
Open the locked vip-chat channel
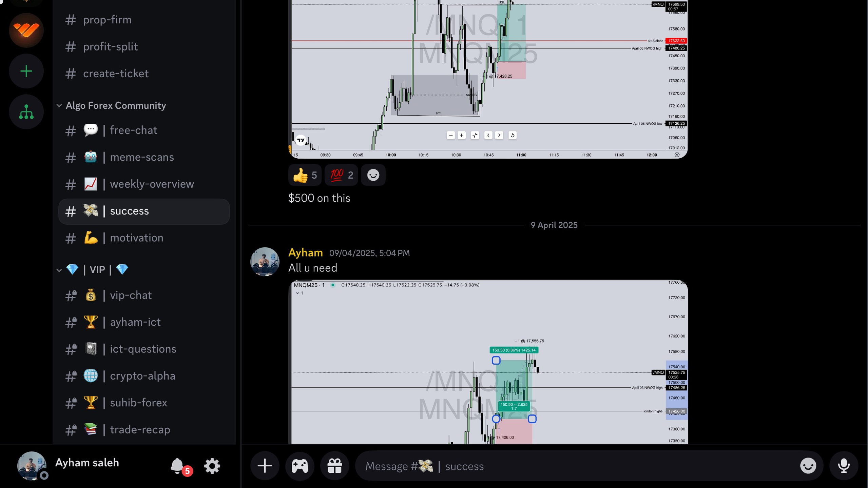[x=144, y=295]
